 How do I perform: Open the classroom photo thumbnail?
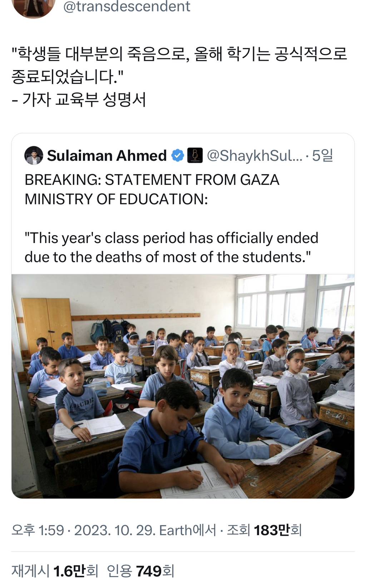[x=183, y=386]
